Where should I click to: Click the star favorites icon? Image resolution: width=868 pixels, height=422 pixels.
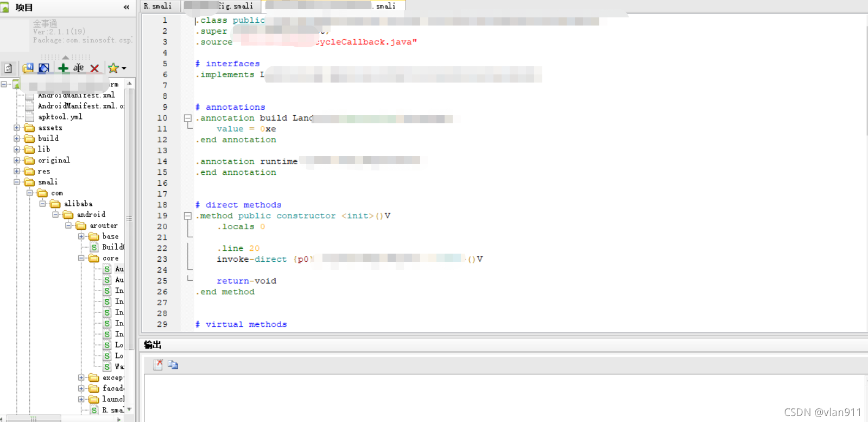[113, 68]
